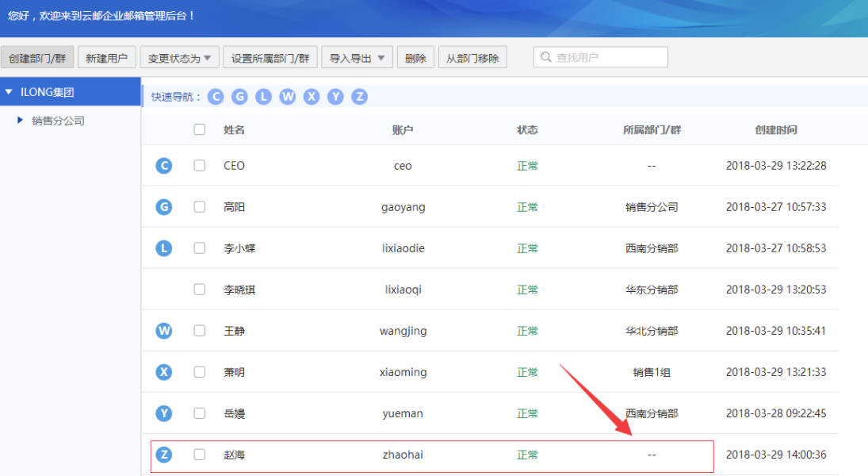The image size is (868, 476).
Task: Jump to letter W in quick navigation
Action: 287,97
